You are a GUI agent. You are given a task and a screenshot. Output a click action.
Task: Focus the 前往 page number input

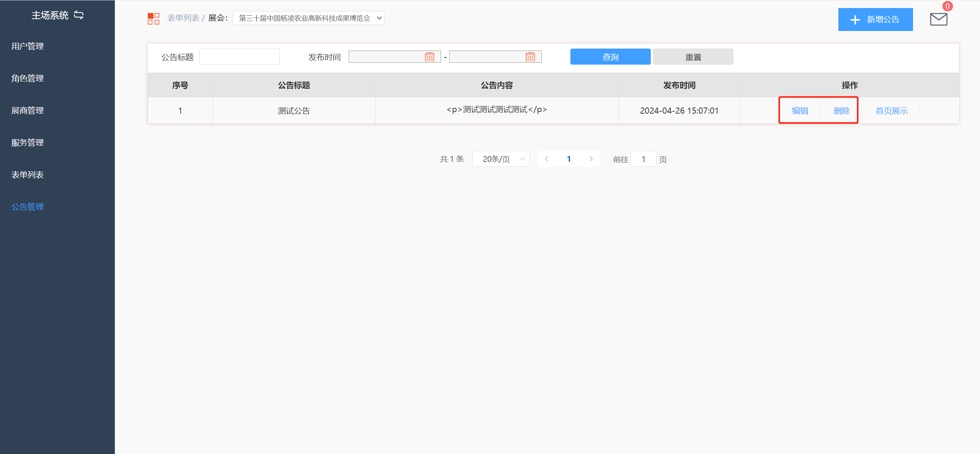[644, 159]
